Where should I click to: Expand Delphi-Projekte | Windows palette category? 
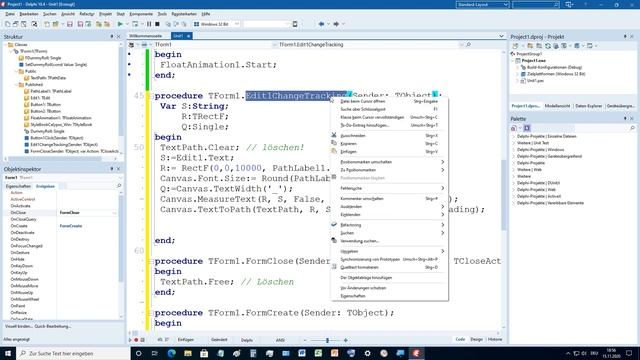click(x=513, y=150)
